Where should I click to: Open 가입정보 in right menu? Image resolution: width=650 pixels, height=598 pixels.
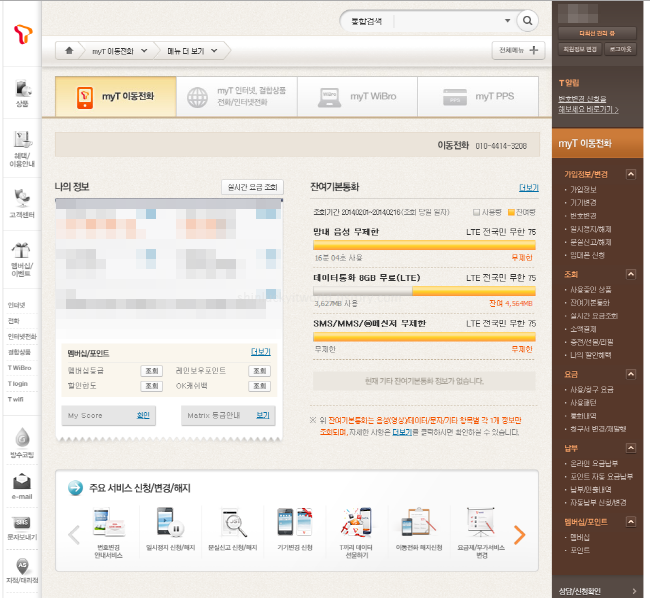[x=583, y=189]
